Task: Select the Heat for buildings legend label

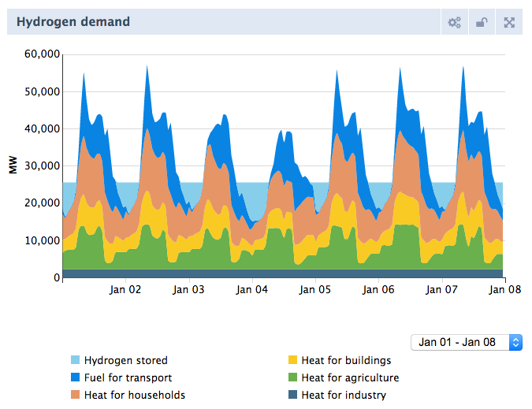Action: click(x=346, y=360)
